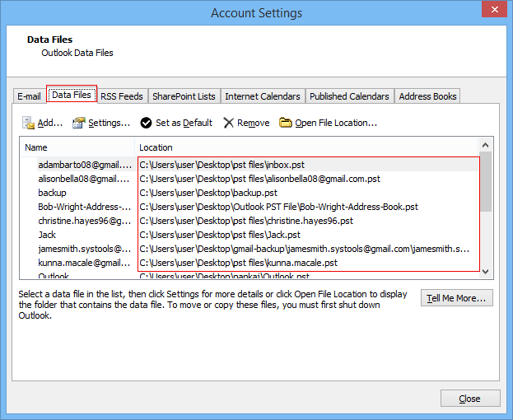Click the christine.hayes96.pst location path
Viewport: 513px width, 420px height.
click(246, 221)
